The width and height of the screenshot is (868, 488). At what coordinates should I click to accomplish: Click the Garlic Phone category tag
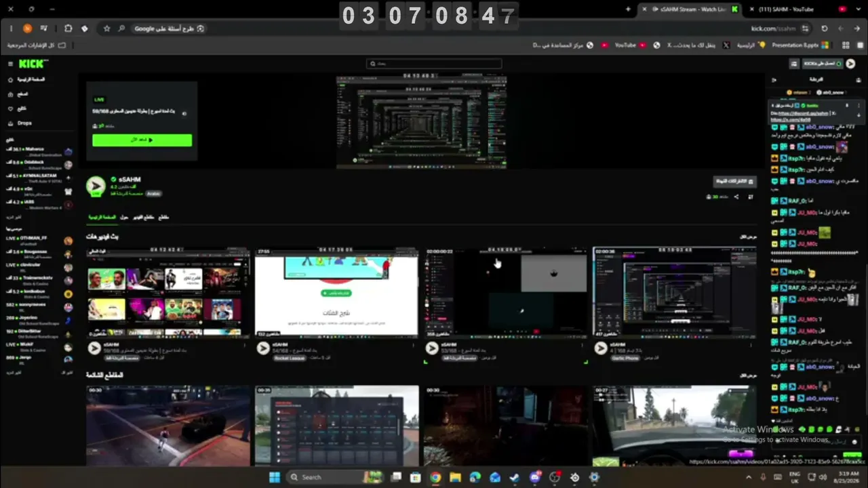click(625, 358)
